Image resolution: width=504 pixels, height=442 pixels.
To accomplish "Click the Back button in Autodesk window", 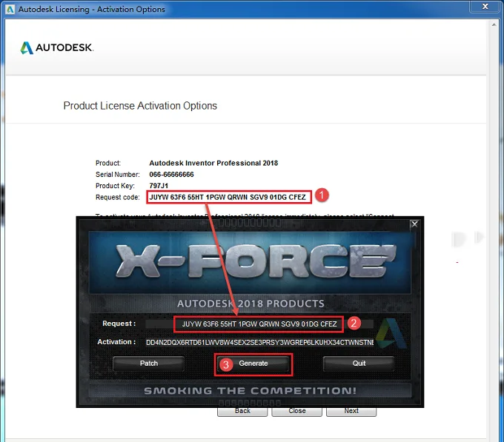I will (x=242, y=411).
